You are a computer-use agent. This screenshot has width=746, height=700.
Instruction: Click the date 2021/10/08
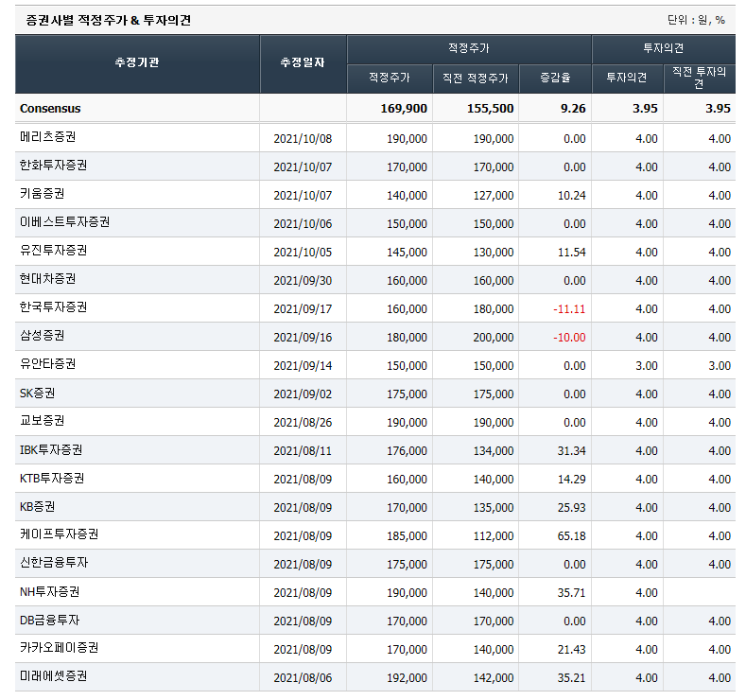coord(303,139)
